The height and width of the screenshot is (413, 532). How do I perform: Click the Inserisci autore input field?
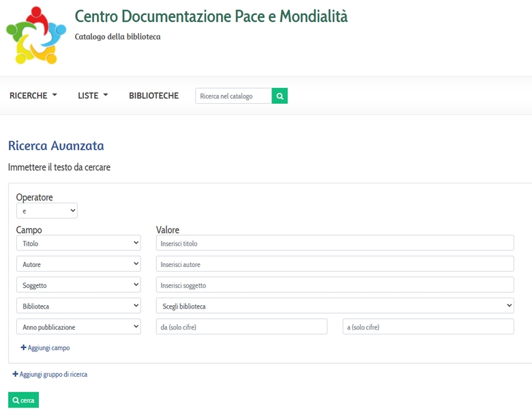(335, 264)
